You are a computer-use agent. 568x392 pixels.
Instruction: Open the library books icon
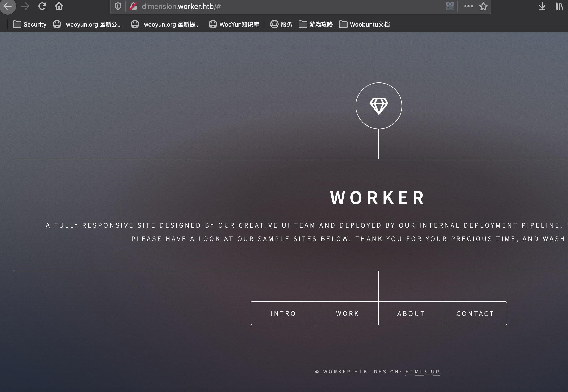click(x=559, y=6)
